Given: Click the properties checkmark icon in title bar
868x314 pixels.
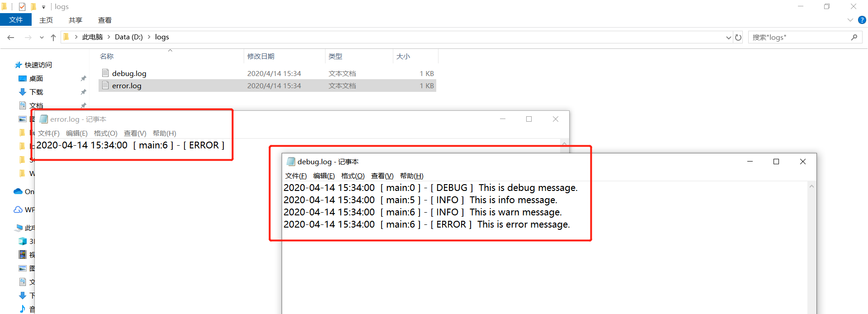Looking at the screenshot, I should (x=22, y=7).
